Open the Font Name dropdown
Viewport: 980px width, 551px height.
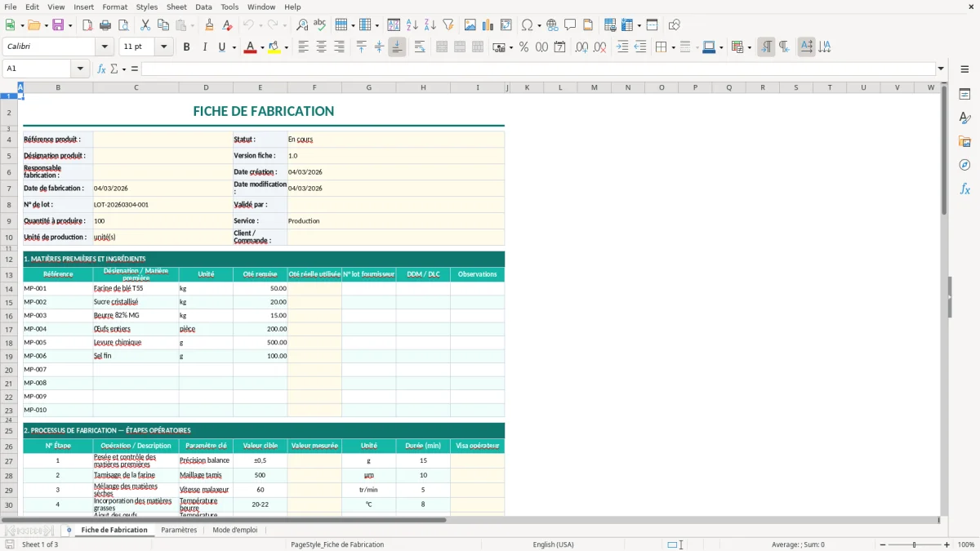pyautogui.click(x=104, y=47)
